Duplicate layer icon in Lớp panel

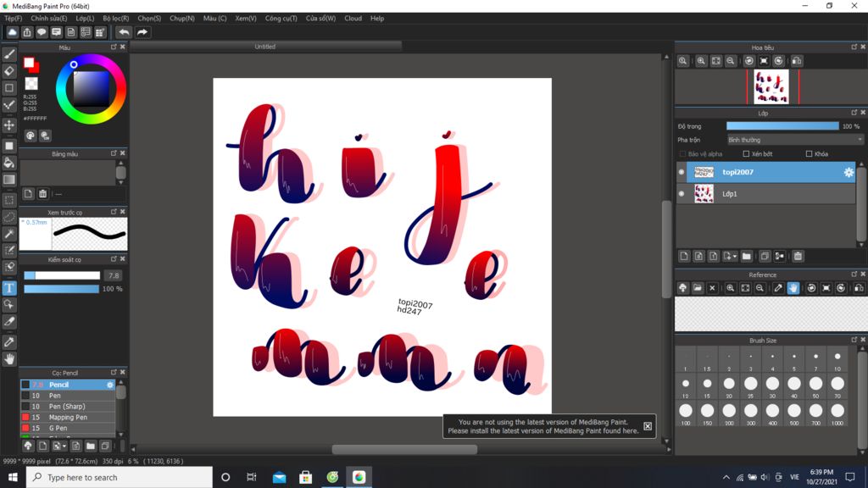point(765,256)
